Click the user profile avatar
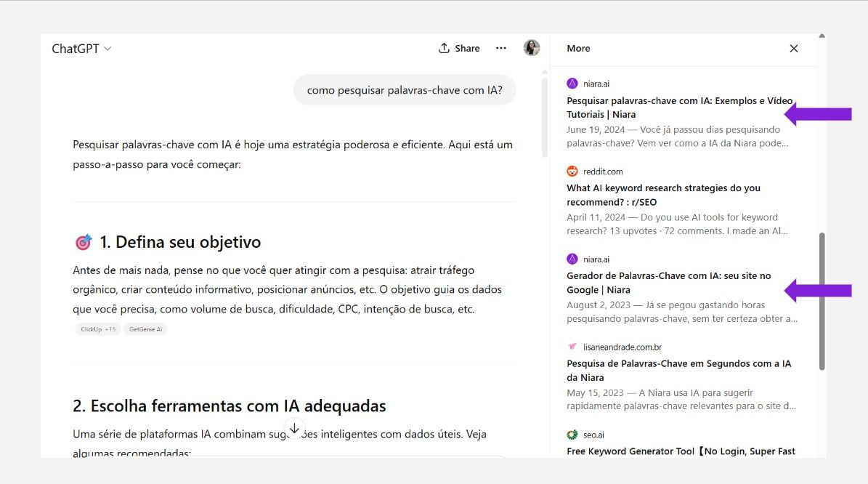This screenshot has width=868, height=484. coord(532,48)
